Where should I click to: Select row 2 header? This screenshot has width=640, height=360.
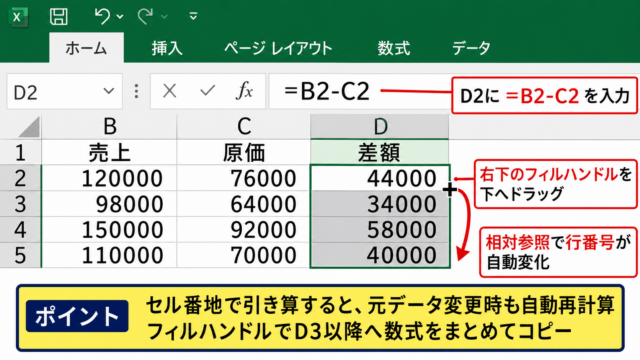[20, 178]
